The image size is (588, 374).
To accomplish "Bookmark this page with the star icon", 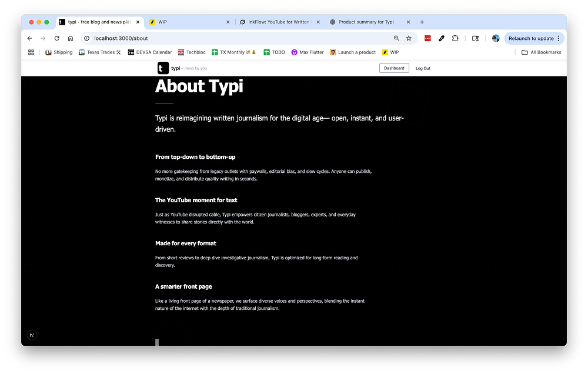I will point(409,38).
